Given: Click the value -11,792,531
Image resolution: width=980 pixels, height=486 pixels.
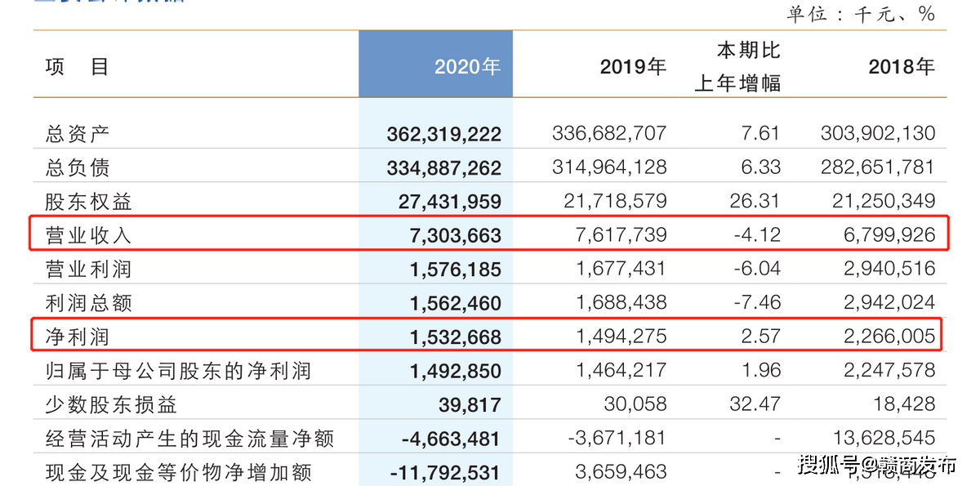Looking at the screenshot, I should (445, 472).
